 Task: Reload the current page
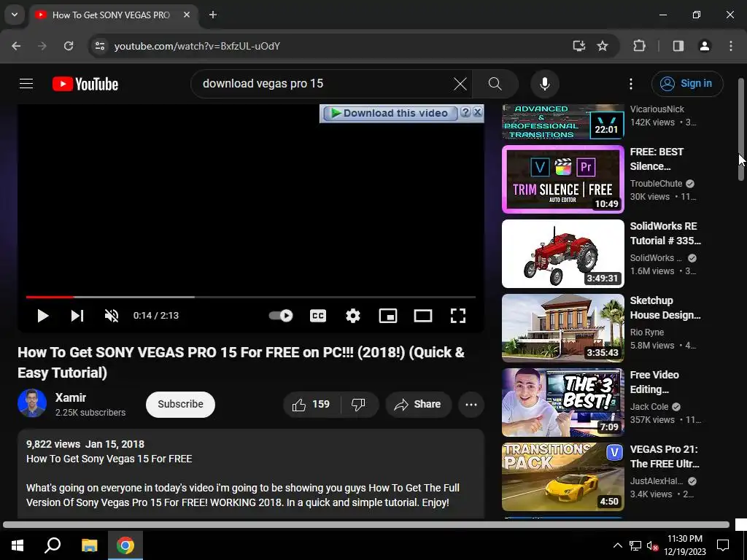[x=69, y=46]
